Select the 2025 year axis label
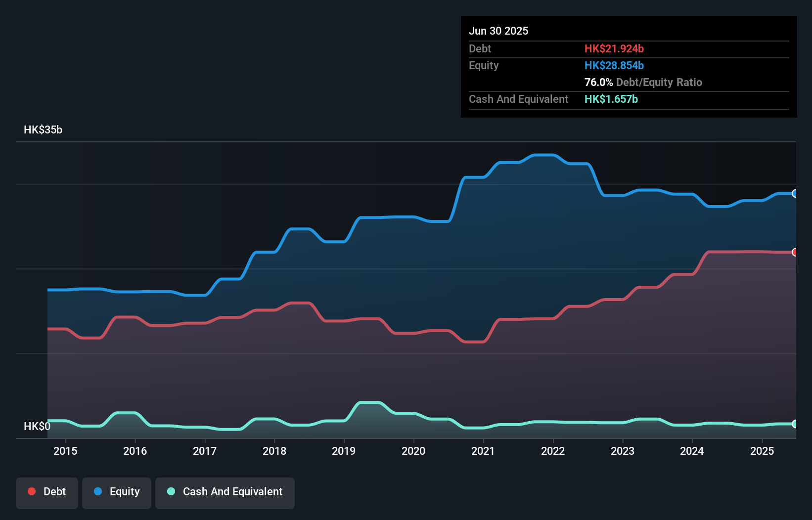 (762, 451)
